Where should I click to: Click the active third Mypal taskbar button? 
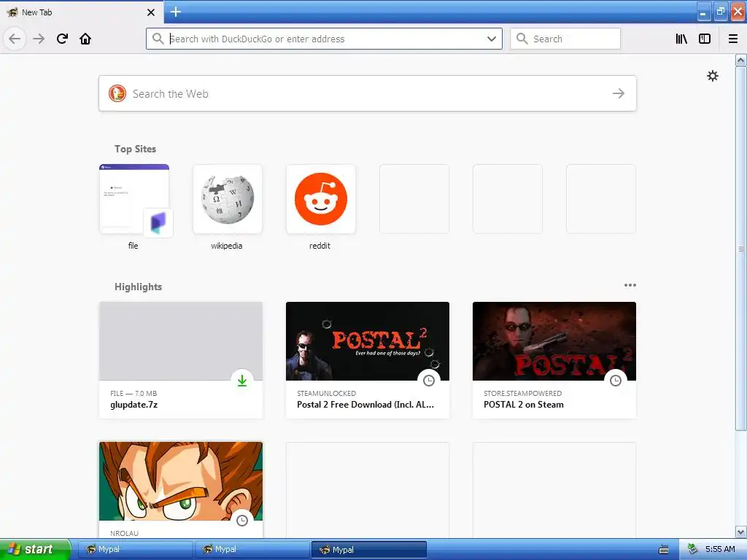pyautogui.click(x=368, y=549)
